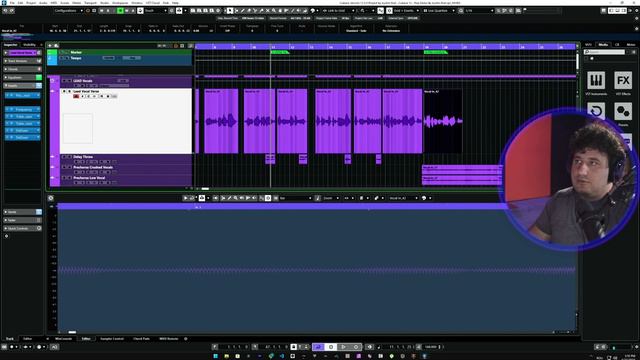
Task: Activate the green highlighted toolbar state button
Action: click(120, 11)
